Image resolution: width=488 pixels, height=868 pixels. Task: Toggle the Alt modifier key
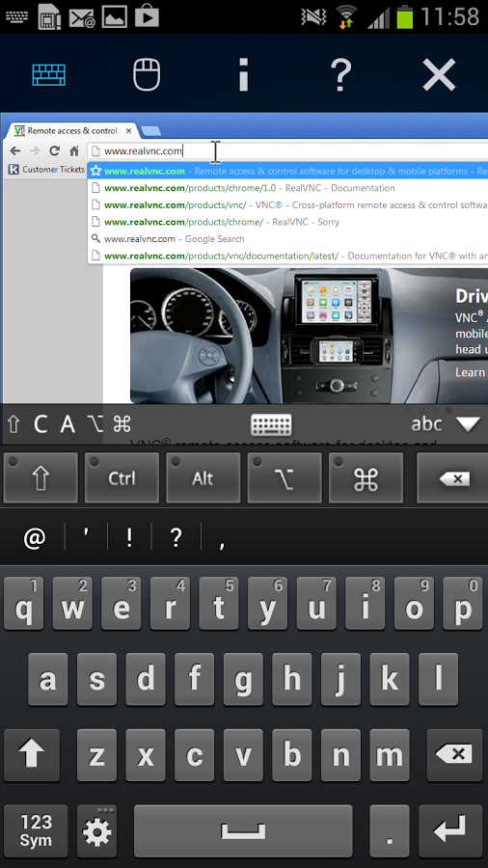203,477
